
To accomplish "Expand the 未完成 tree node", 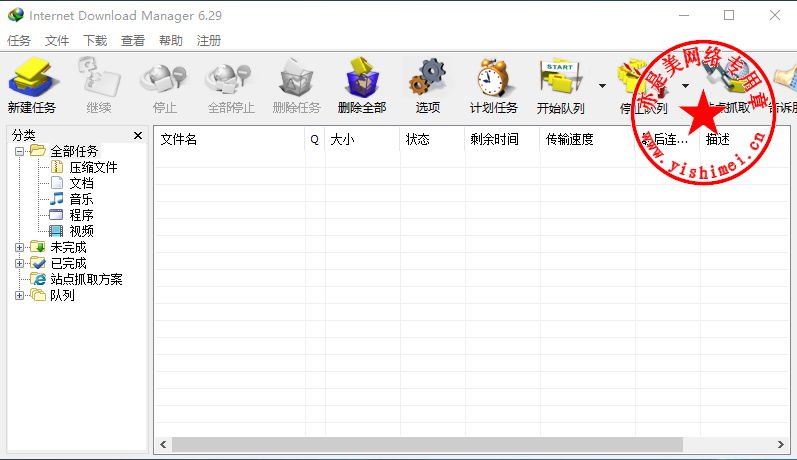I will [x=19, y=248].
